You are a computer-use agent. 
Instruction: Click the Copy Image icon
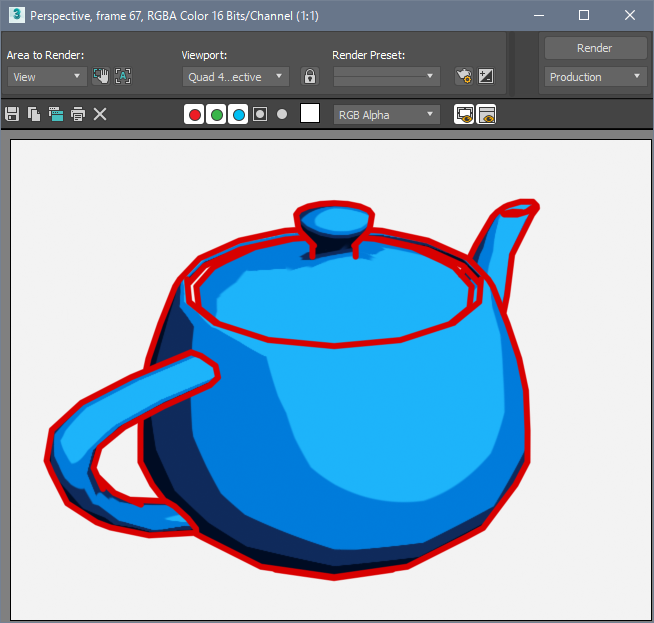coord(34,114)
